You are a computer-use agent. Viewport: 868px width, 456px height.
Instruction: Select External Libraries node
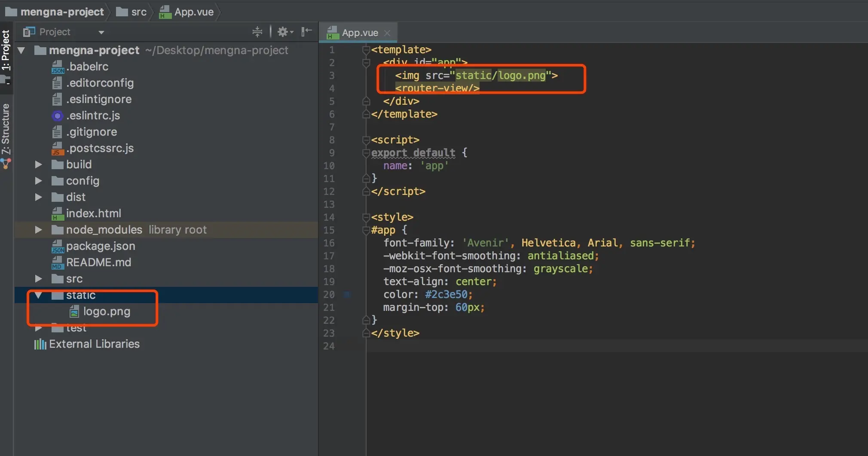(94, 344)
